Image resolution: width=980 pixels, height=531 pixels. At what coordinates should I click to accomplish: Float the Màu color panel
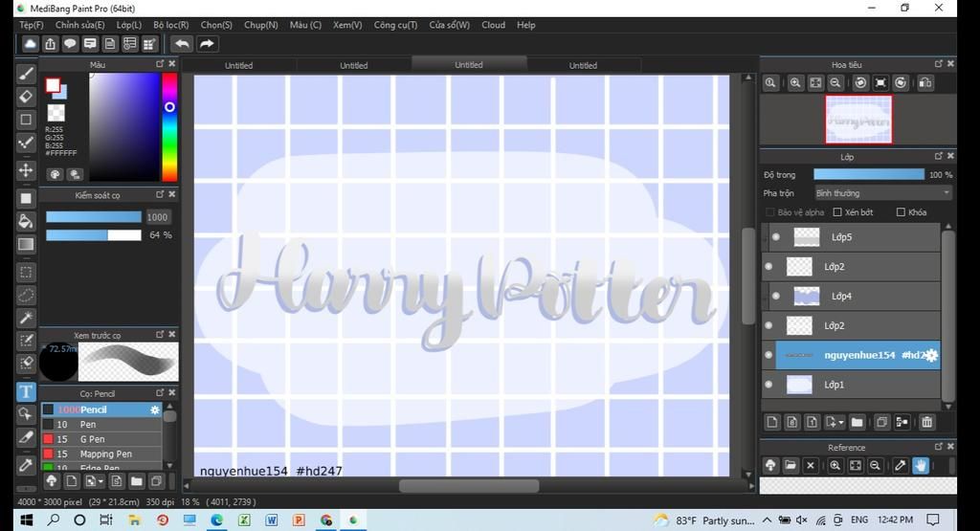(160, 64)
